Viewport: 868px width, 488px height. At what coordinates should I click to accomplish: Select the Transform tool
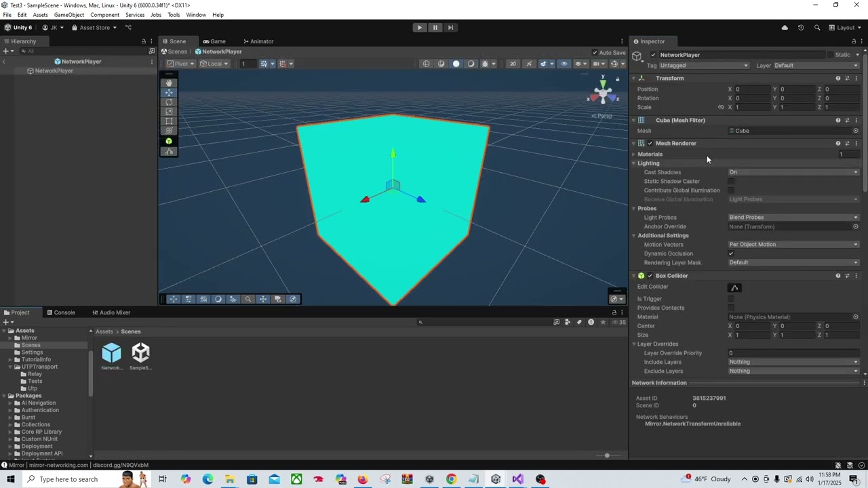(169, 131)
